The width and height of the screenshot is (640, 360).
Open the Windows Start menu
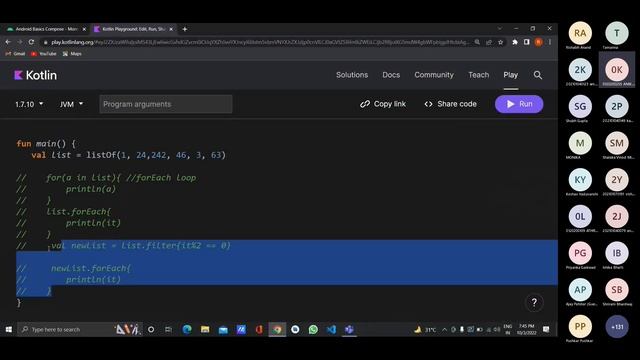point(9,329)
